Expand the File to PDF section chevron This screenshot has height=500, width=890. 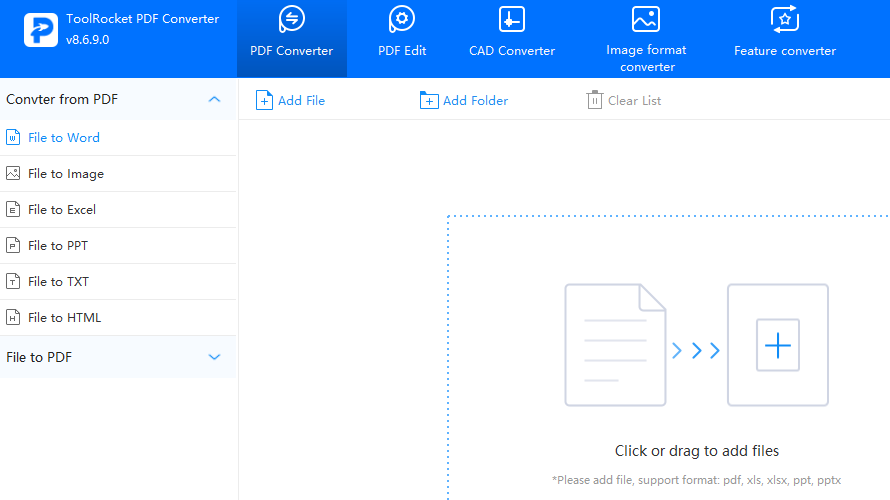(214, 357)
